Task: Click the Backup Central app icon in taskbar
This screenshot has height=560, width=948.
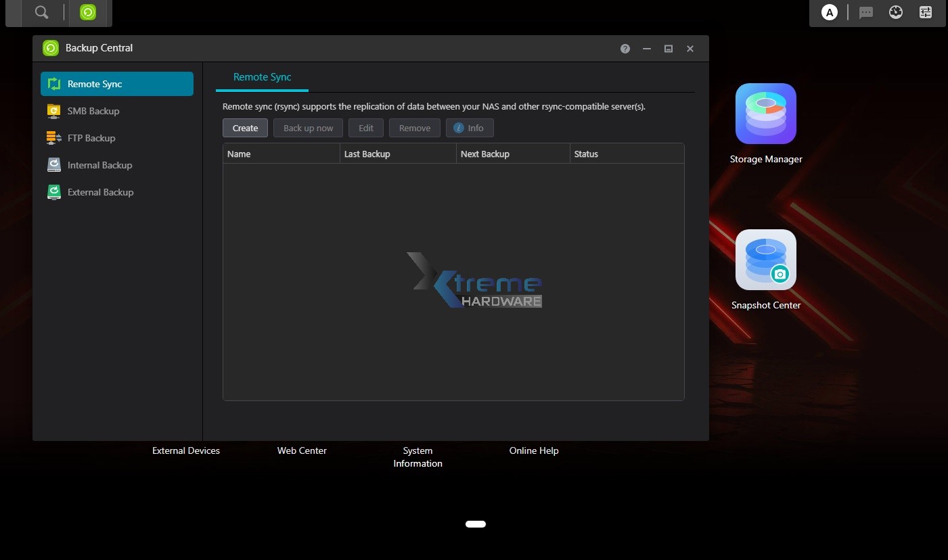Action: click(88, 12)
